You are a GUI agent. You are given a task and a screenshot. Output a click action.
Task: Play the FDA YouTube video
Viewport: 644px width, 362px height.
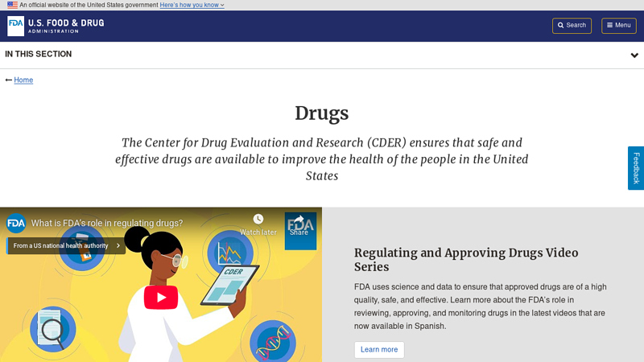click(x=161, y=297)
